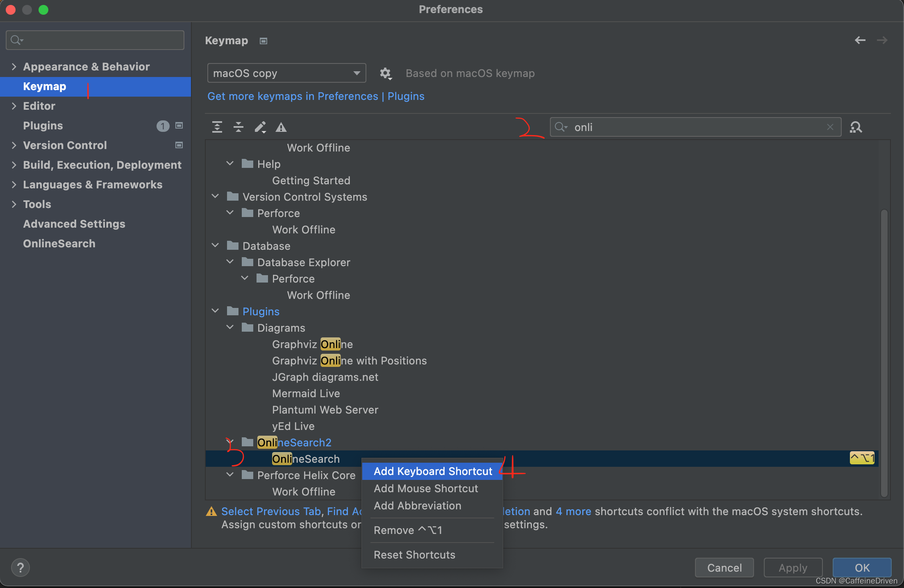The image size is (904, 588).
Task: Click the back arrow in Preferences header
Action: 860,40
